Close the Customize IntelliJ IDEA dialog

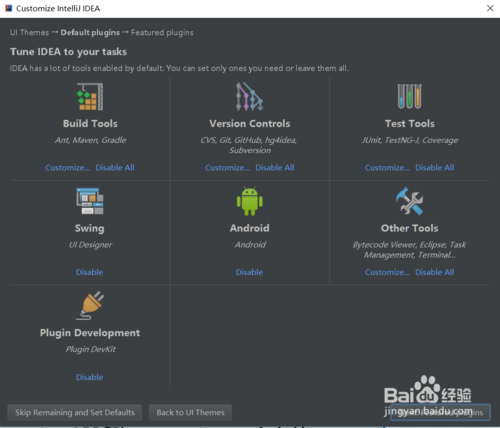click(x=490, y=8)
